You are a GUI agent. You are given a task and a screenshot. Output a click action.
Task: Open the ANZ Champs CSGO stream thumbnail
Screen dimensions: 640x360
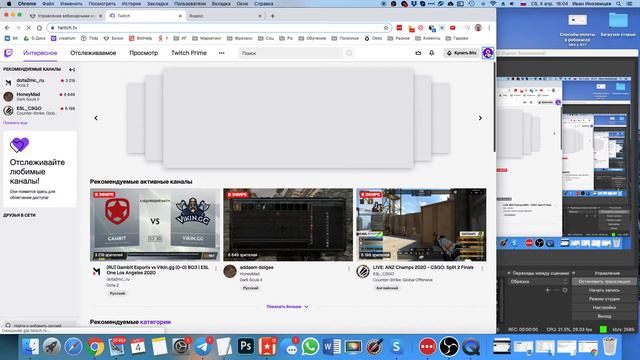[421, 224]
